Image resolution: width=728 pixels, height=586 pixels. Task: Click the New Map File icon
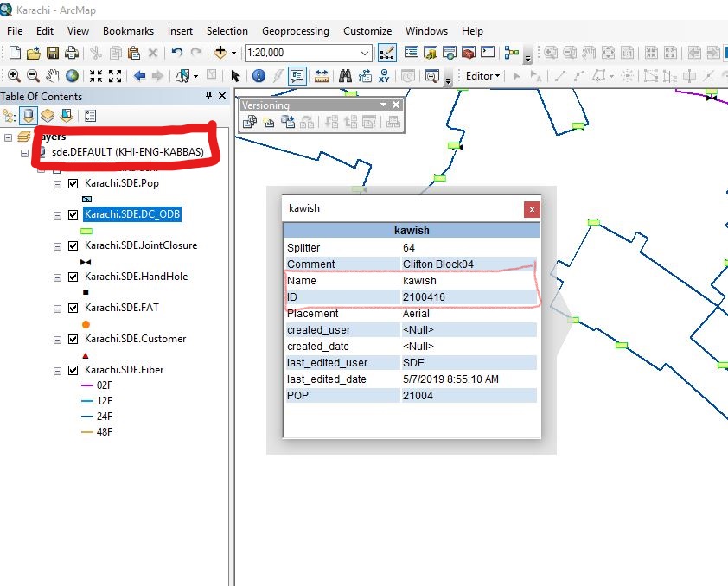(x=15, y=53)
